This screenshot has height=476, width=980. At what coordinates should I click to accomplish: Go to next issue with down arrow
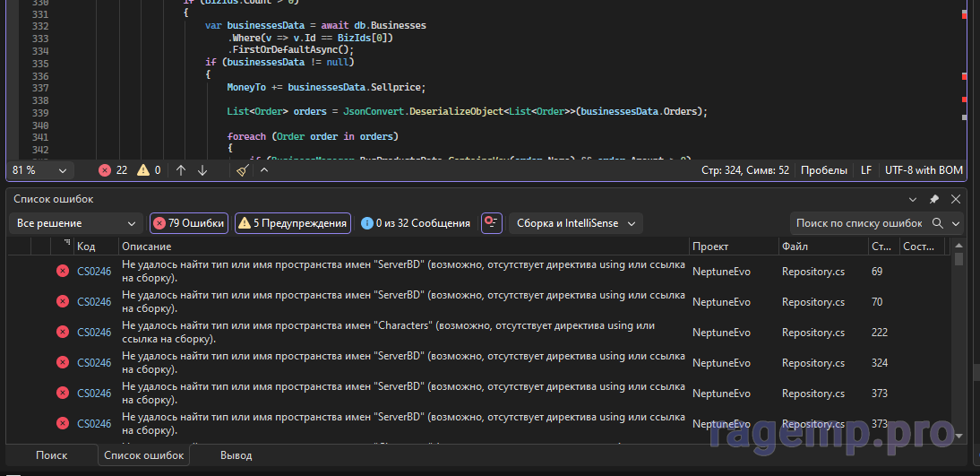[202, 170]
